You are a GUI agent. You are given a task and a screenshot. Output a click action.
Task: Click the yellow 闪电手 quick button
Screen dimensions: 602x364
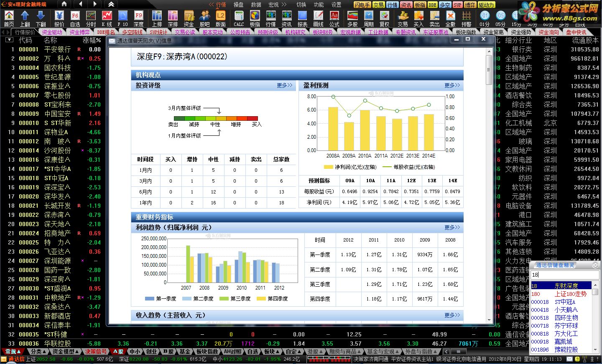click(362, 5)
